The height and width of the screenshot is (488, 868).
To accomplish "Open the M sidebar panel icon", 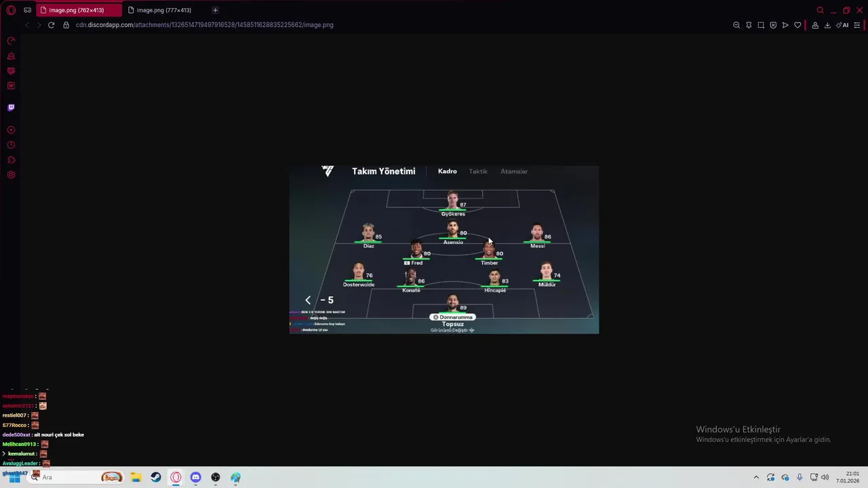I will pyautogui.click(x=11, y=86).
